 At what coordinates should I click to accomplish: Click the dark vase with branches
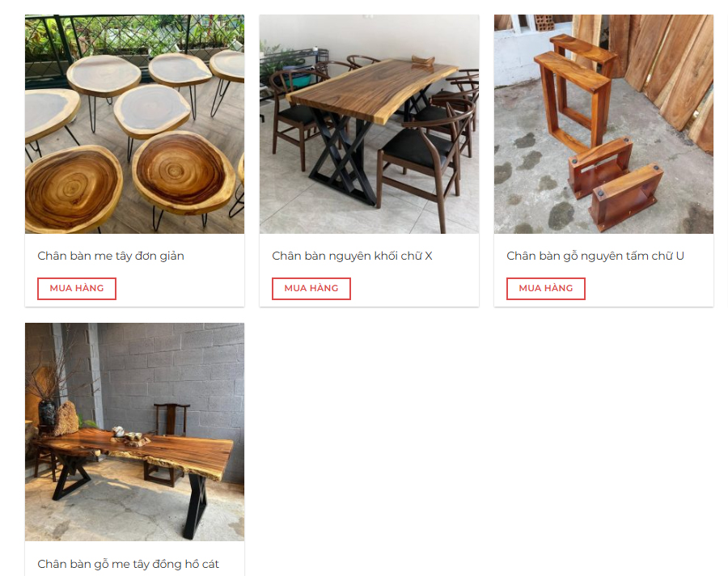[47, 413]
